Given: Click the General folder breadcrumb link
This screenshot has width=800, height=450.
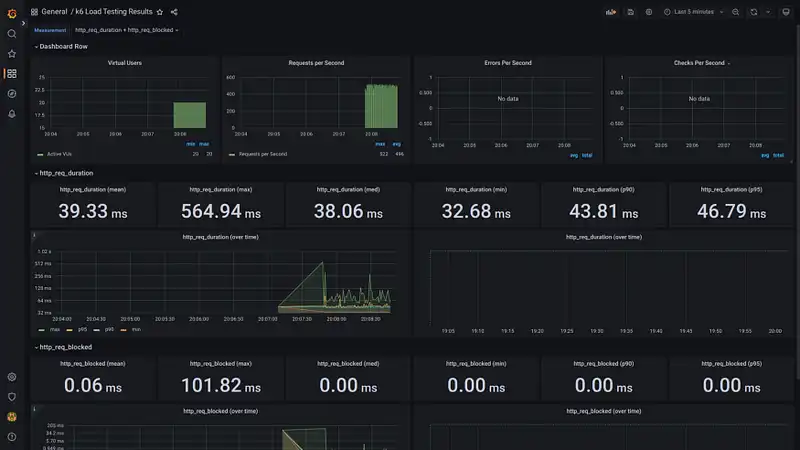Looking at the screenshot, I should [54, 12].
